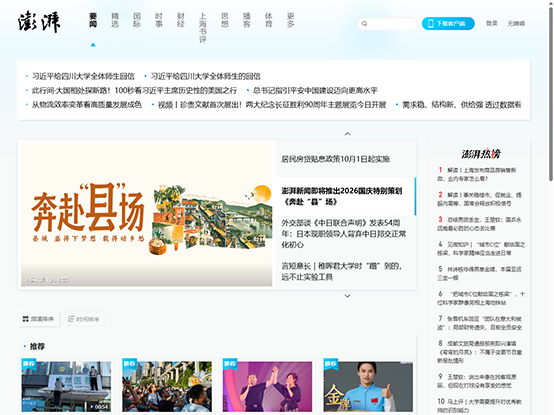Switch to 时间排序 sorting mode
Screen dimensions: 554x415
[84, 319]
